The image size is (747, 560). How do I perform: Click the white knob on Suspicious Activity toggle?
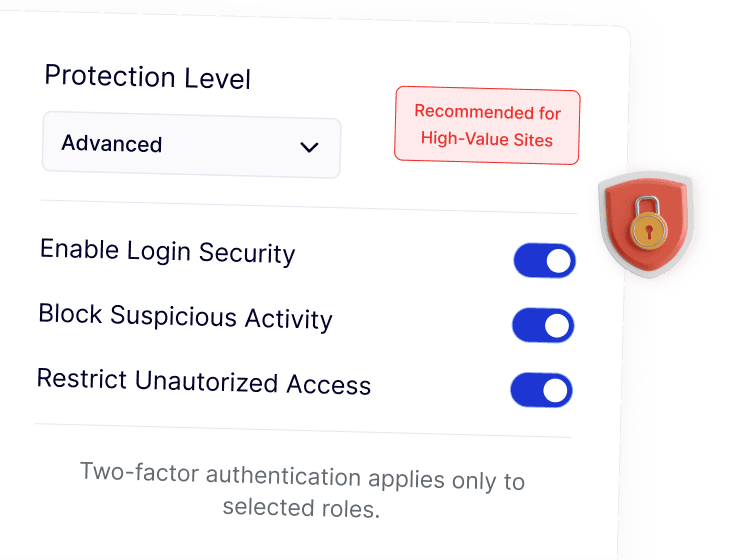coord(557,325)
